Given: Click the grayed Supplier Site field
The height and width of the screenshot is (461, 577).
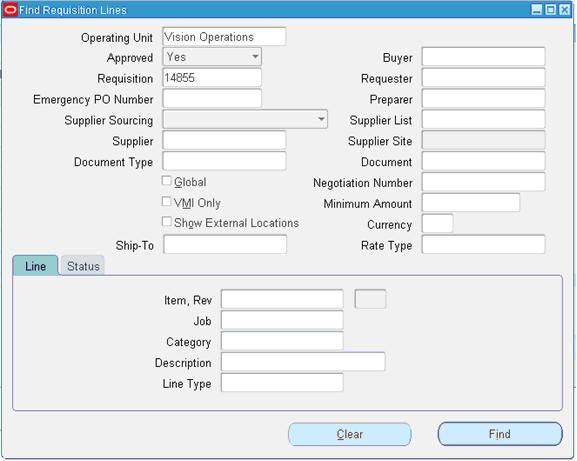Looking at the screenshot, I should (x=483, y=140).
